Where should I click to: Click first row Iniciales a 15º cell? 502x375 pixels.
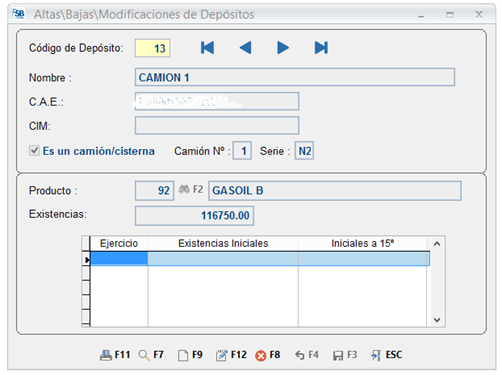coord(364,259)
